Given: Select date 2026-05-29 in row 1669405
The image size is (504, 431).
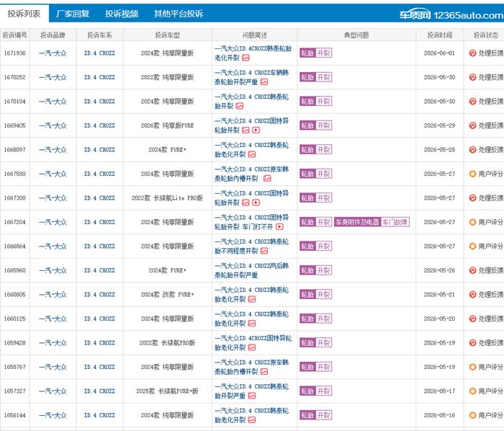Looking at the screenshot, I should click(439, 125).
